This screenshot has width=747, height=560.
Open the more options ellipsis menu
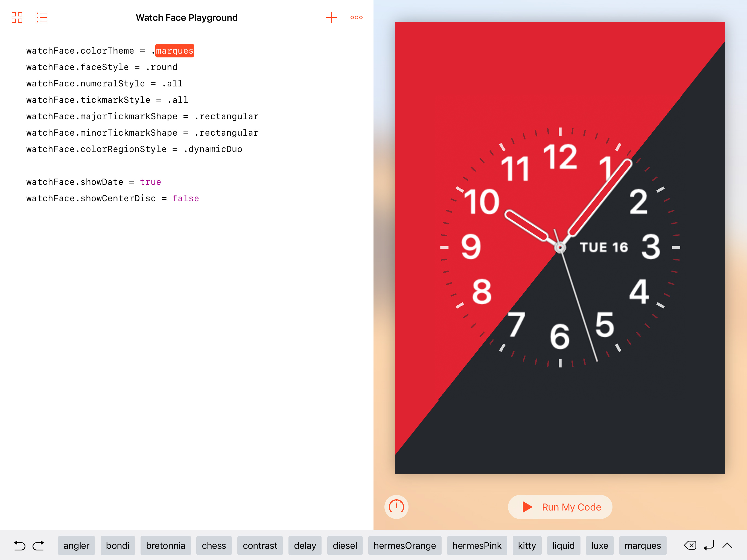coord(356,17)
